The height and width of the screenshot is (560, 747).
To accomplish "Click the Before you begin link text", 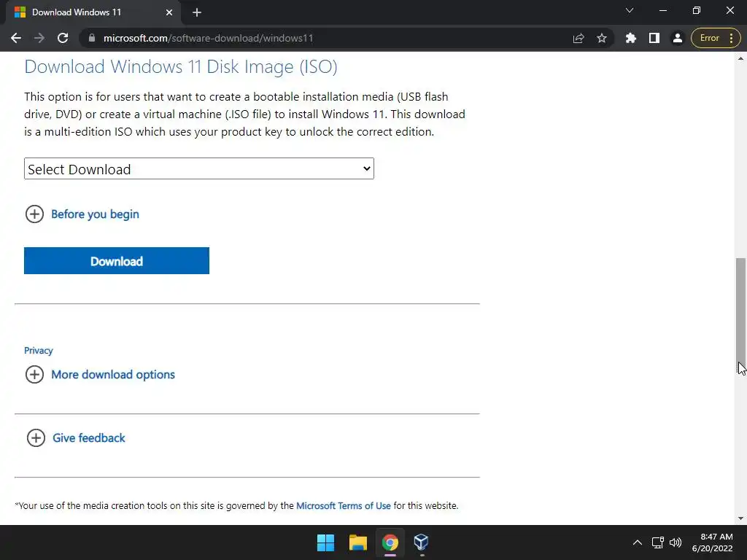I will [x=96, y=214].
